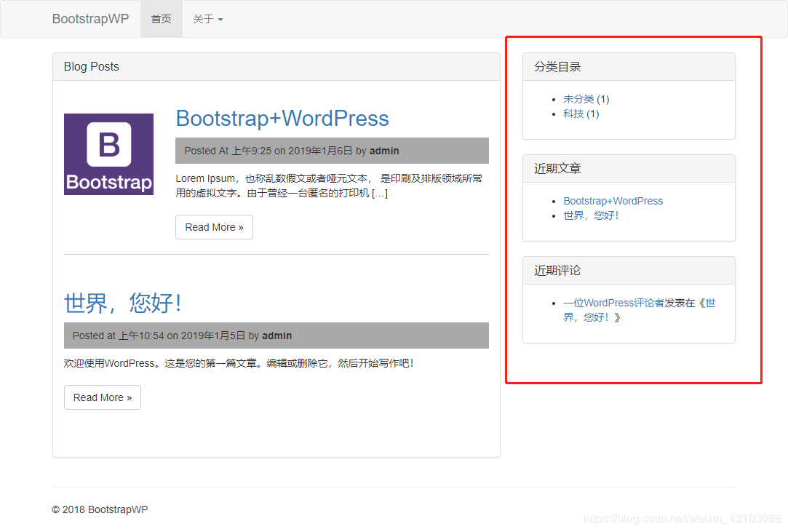
Task: Open 世界，您好！ in the 近期文章 widget
Action: [x=591, y=215]
